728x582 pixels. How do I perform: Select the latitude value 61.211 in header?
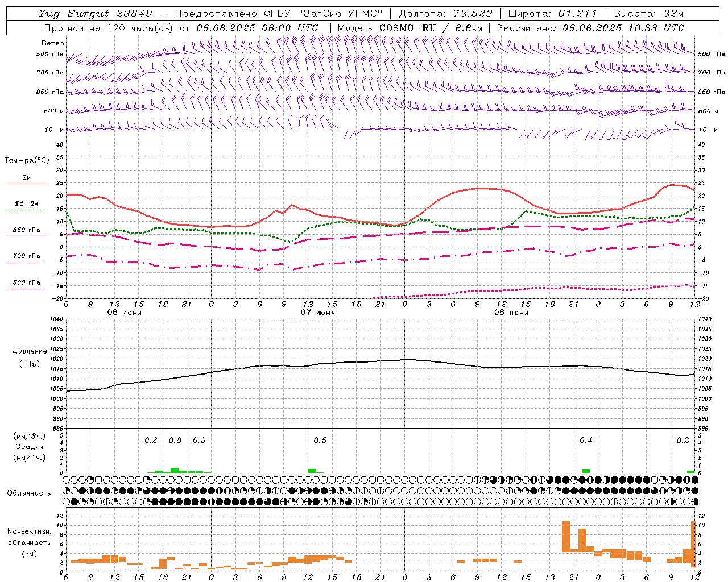(577, 14)
